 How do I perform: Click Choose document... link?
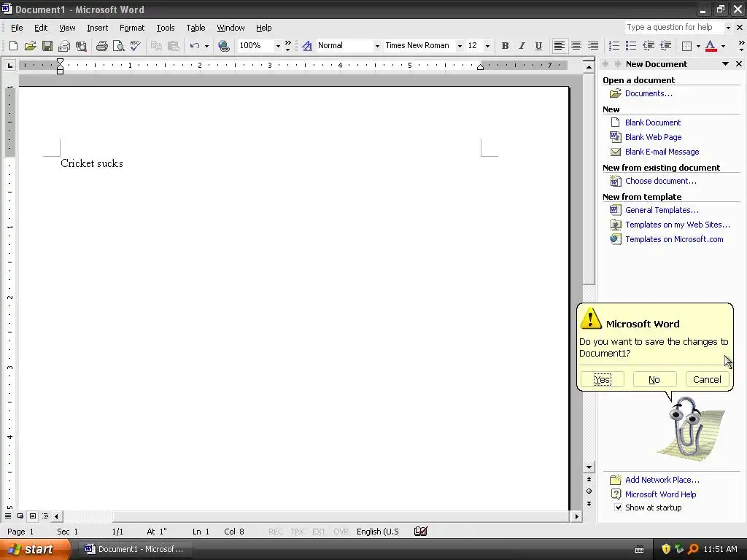click(x=660, y=181)
